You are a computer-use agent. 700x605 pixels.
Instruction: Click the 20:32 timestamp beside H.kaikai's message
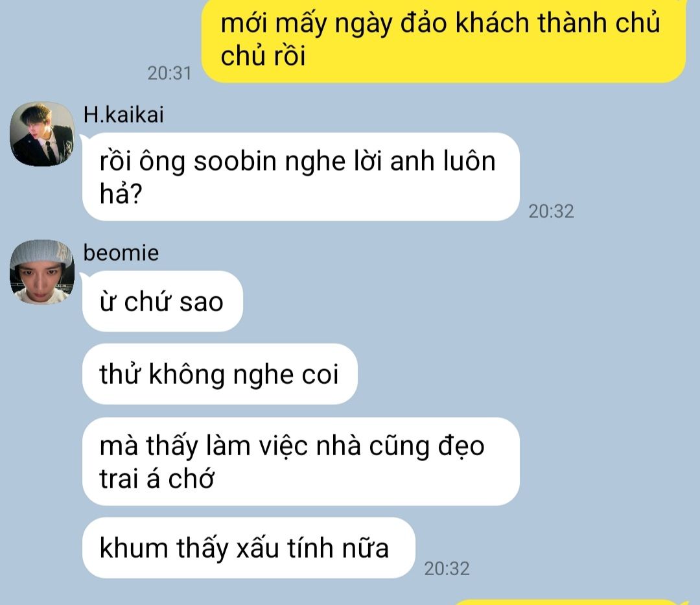[x=552, y=211]
